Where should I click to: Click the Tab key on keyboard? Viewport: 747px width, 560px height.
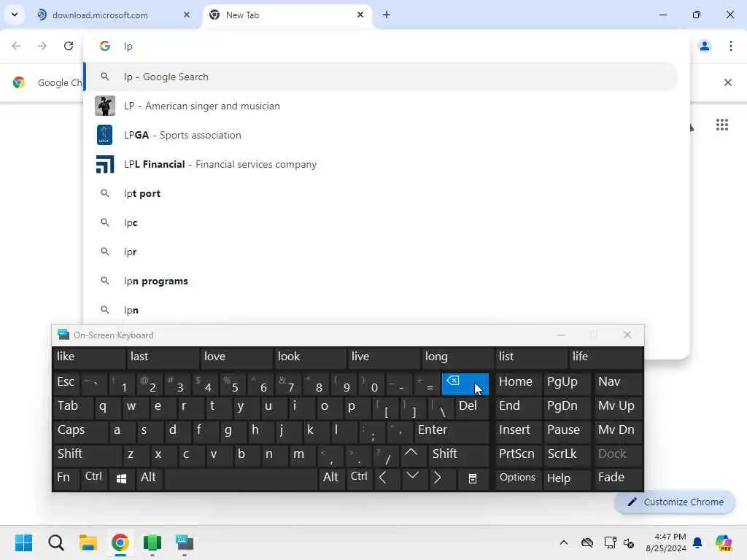tap(73, 407)
